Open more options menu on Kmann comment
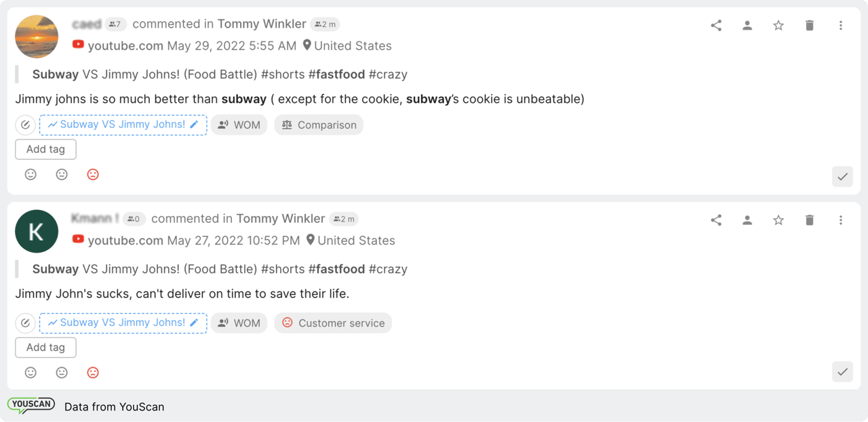The image size is (868, 422). tap(840, 220)
